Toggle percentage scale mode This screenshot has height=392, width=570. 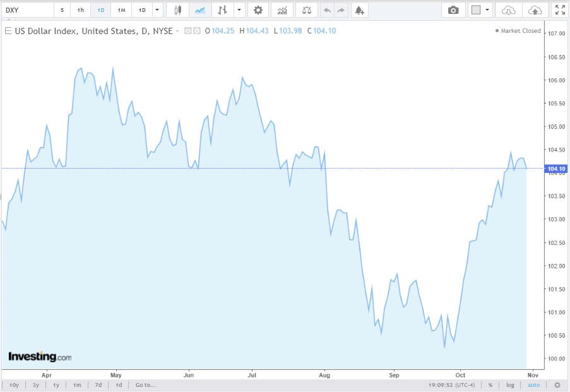tap(489, 384)
